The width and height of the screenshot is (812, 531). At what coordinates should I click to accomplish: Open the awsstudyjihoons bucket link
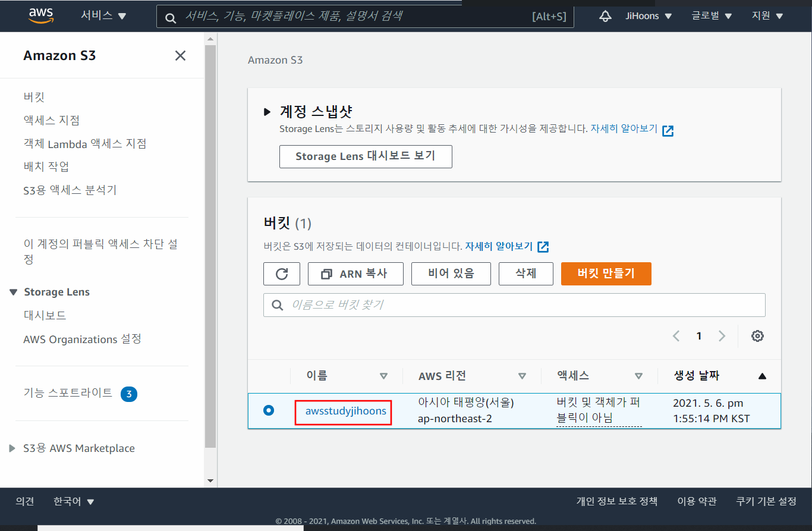[345, 411]
